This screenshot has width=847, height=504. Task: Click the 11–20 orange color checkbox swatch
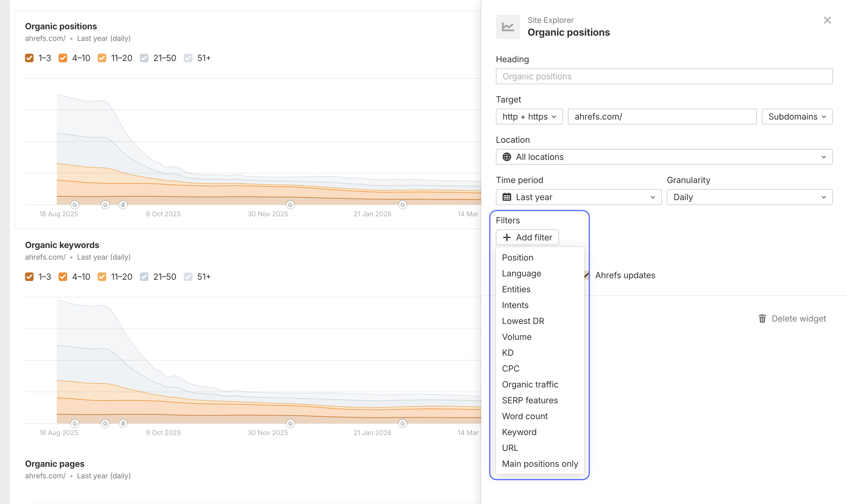pos(102,58)
